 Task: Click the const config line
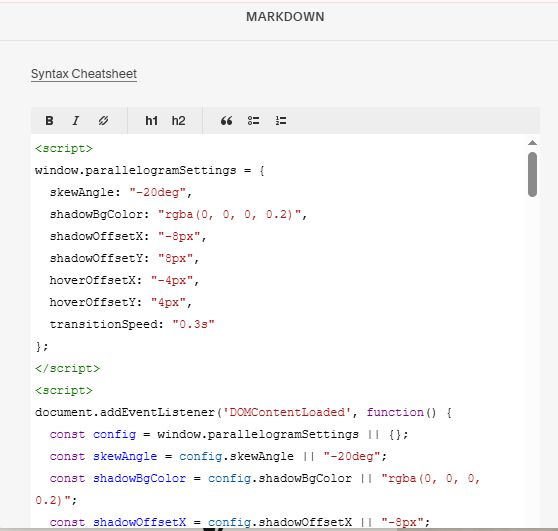click(229, 435)
